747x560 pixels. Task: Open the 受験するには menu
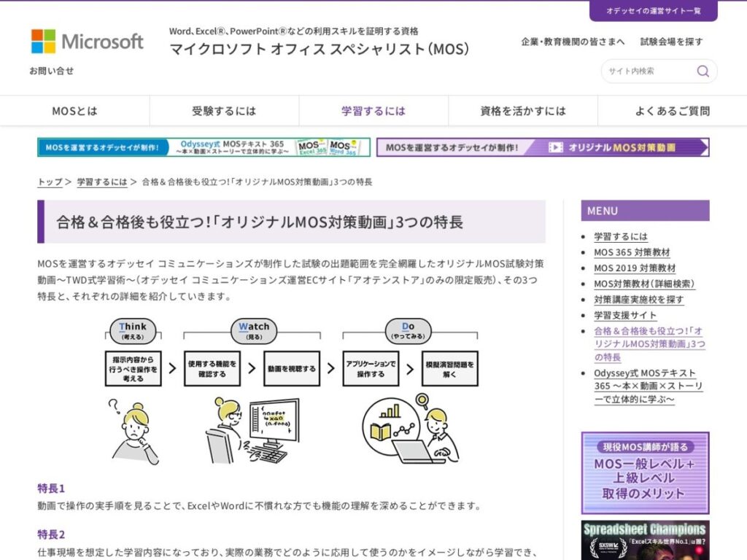pyautogui.click(x=225, y=111)
